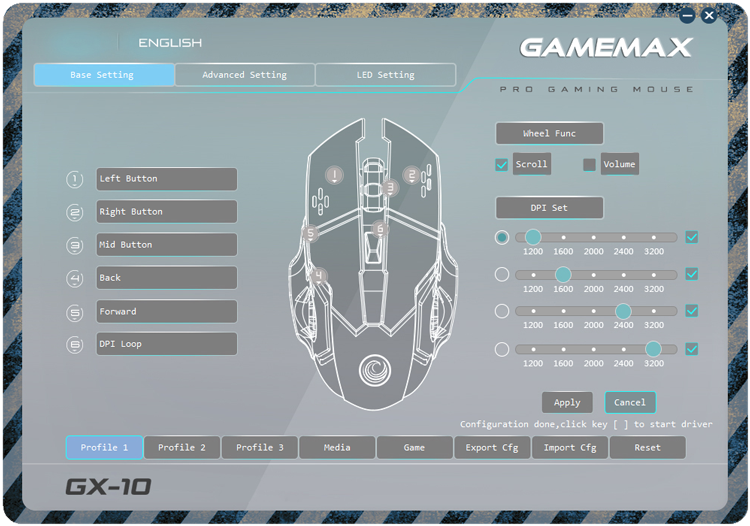Open the DPI Loop assignment dropdown

pyautogui.click(x=166, y=344)
